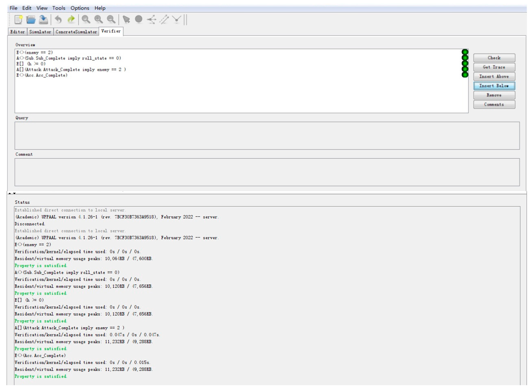Click inside the Query text field
This screenshot has width=532, height=392.
click(x=267, y=135)
